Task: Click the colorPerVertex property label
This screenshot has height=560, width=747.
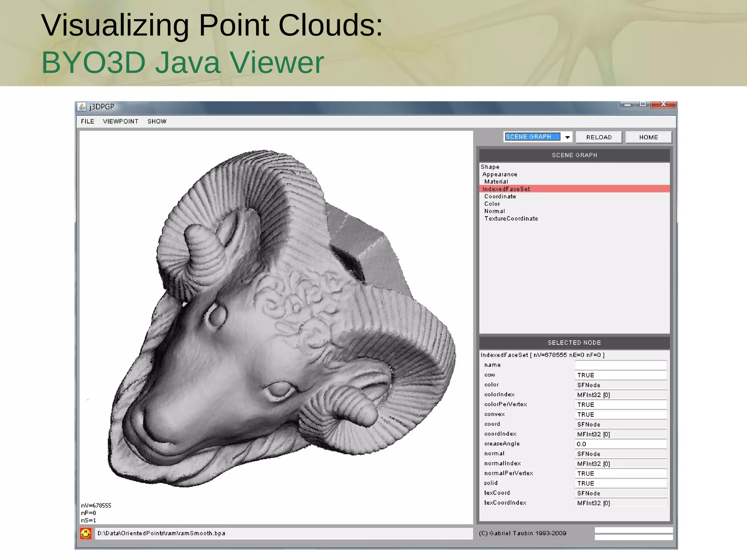Action: (506, 404)
